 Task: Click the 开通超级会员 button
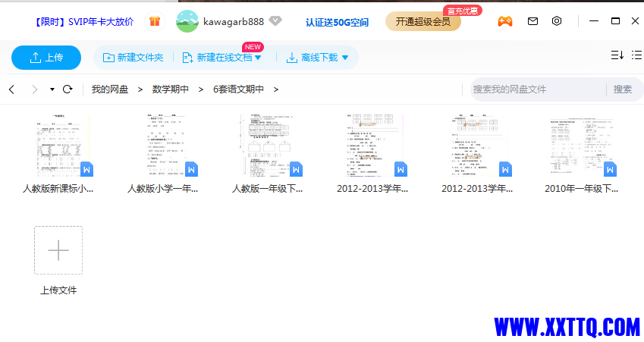tap(423, 21)
